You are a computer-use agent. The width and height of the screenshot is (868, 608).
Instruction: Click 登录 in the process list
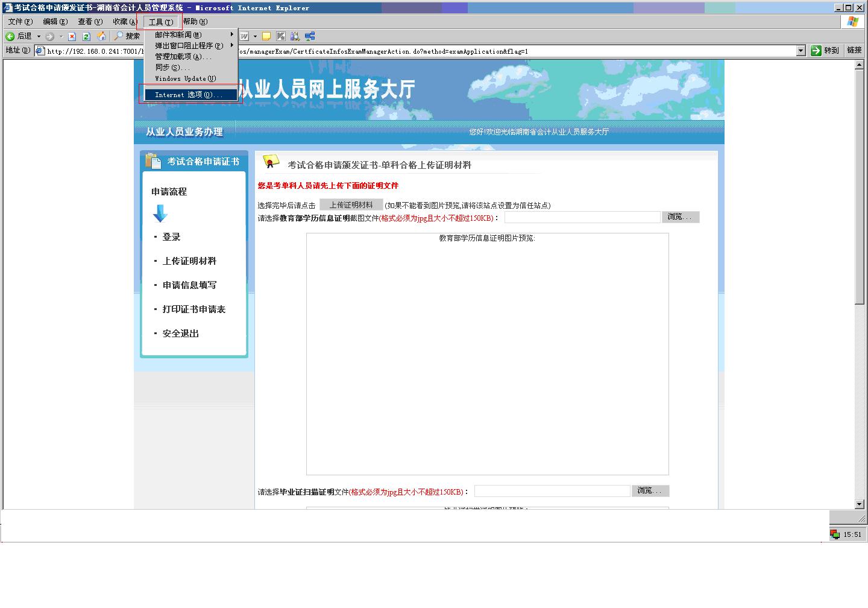[x=171, y=237]
